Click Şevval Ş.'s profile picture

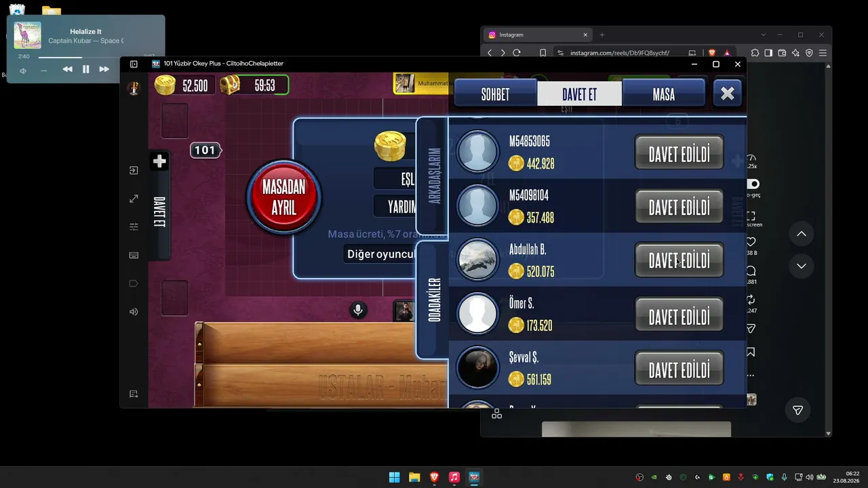click(x=477, y=368)
